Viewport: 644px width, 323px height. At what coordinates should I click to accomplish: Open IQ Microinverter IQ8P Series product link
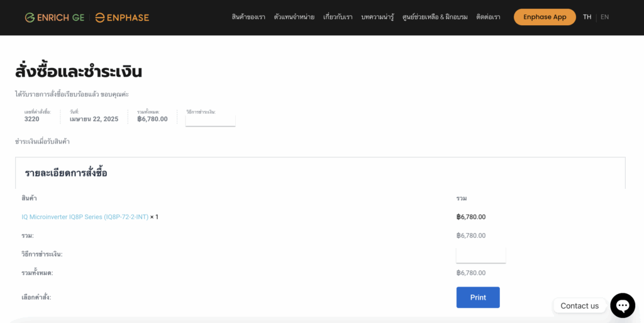click(x=85, y=217)
